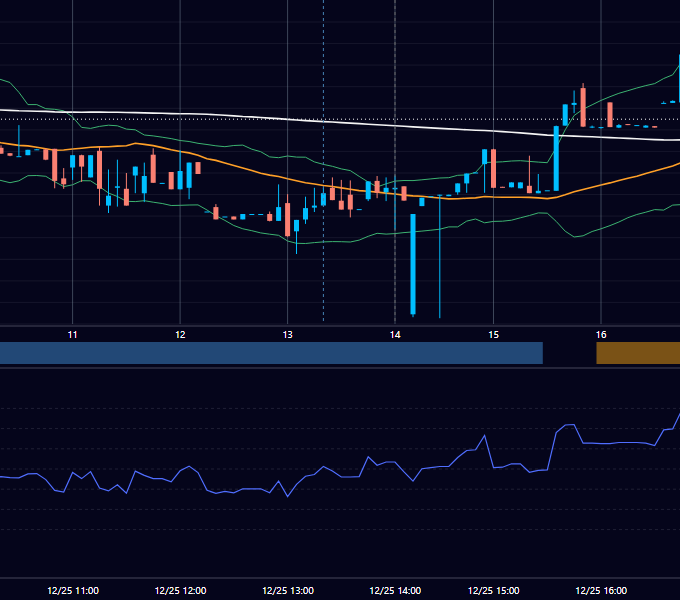
Task: Select the 12 hour label on time axis
Action: click(180, 335)
